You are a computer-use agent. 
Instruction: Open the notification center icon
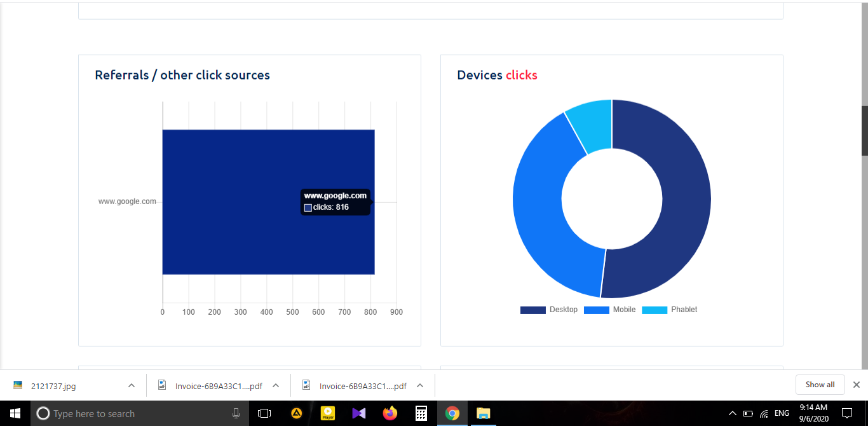(846, 413)
